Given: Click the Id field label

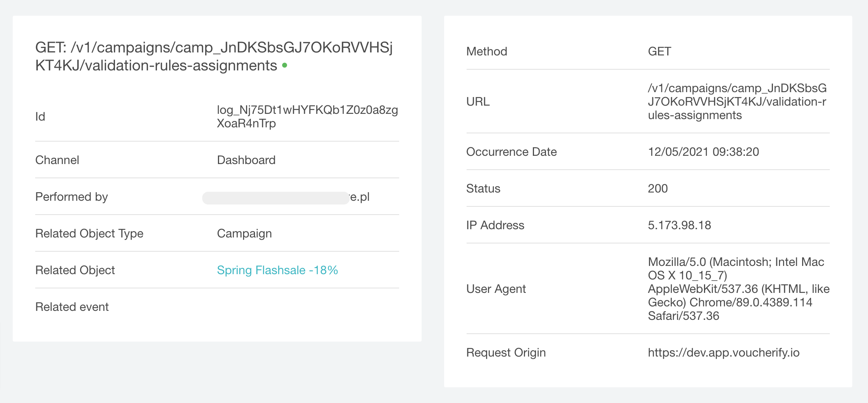Looking at the screenshot, I should pos(40,116).
